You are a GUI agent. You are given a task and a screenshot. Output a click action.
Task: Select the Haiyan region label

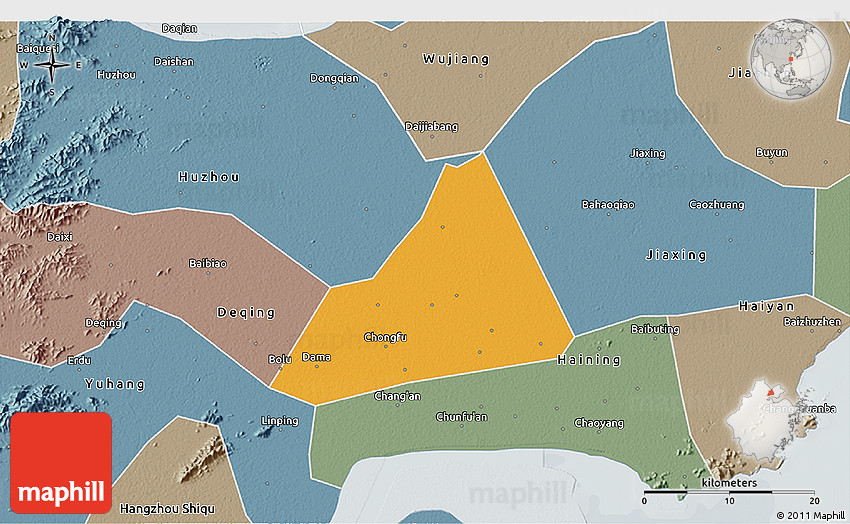(x=766, y=306)
